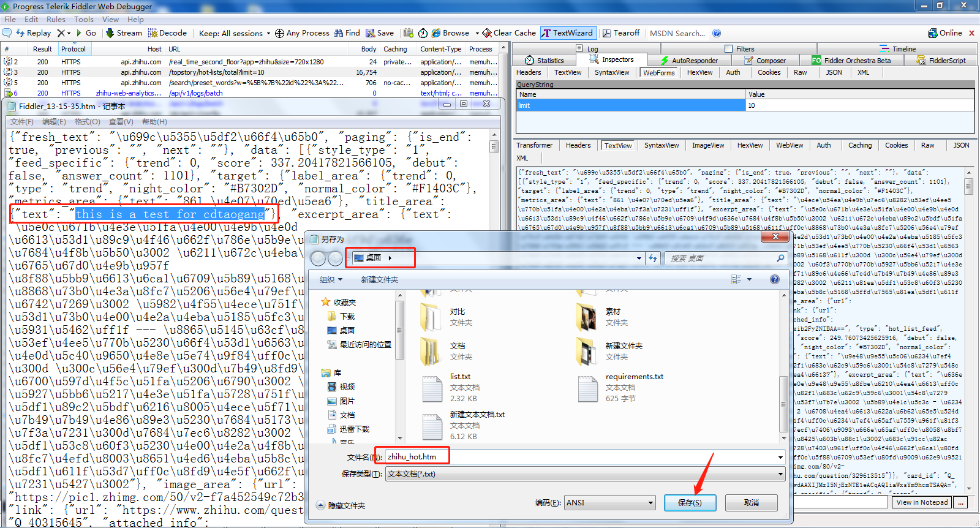Click View in Notepad button
Viewport: 980px width, 528px height.
point(922,502)
